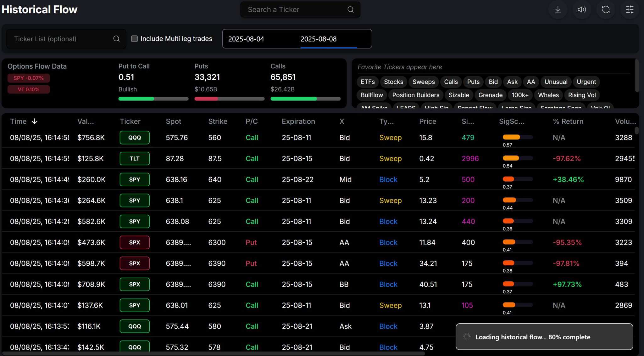
Task: Select the ETFs filter chip
Action: pos(368,82)
